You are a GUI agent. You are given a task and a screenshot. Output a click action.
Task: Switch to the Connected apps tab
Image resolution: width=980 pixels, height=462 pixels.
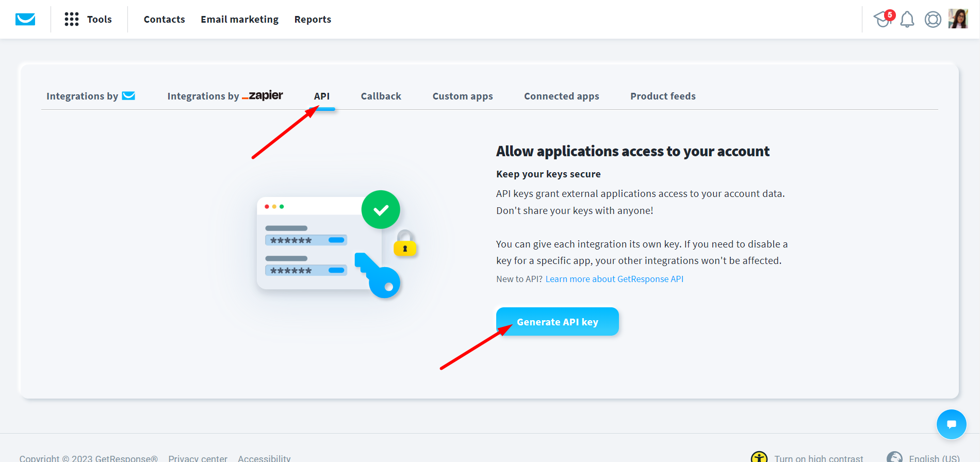[561, 96]
